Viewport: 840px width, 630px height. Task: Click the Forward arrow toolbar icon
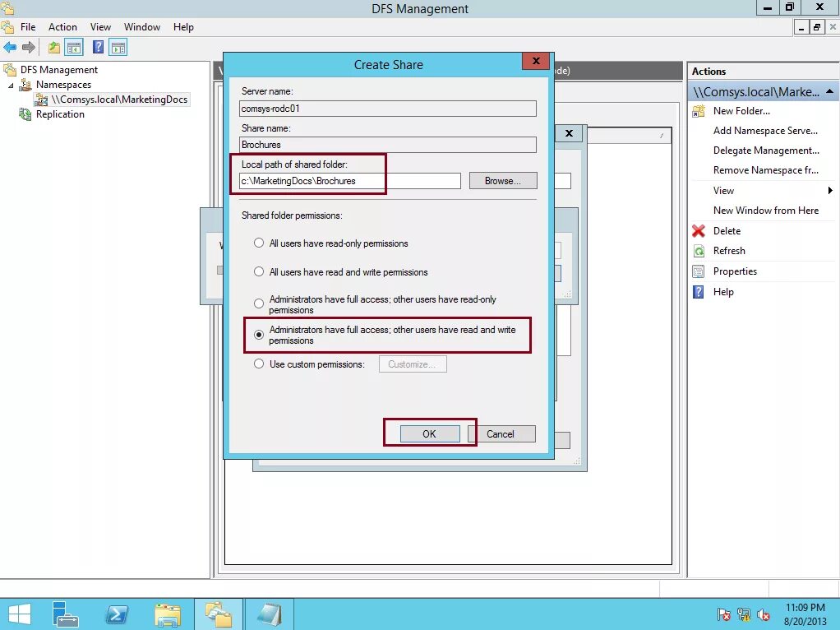click(x=29, y=47)
